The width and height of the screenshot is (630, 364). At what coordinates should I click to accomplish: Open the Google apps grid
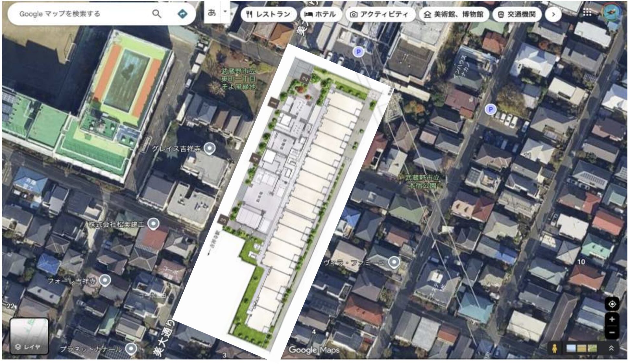coord(587,13)
